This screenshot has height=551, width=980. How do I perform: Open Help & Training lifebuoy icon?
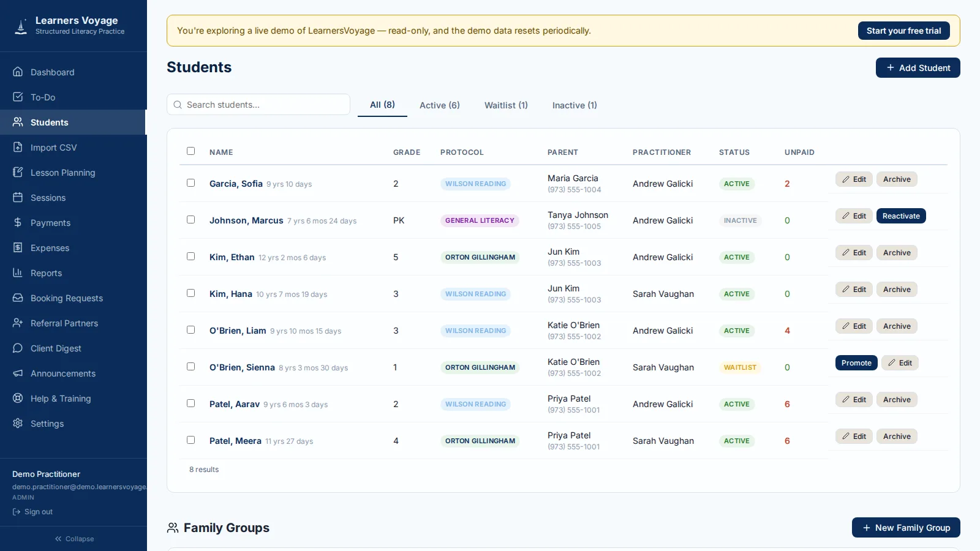[x=18, y=398]
